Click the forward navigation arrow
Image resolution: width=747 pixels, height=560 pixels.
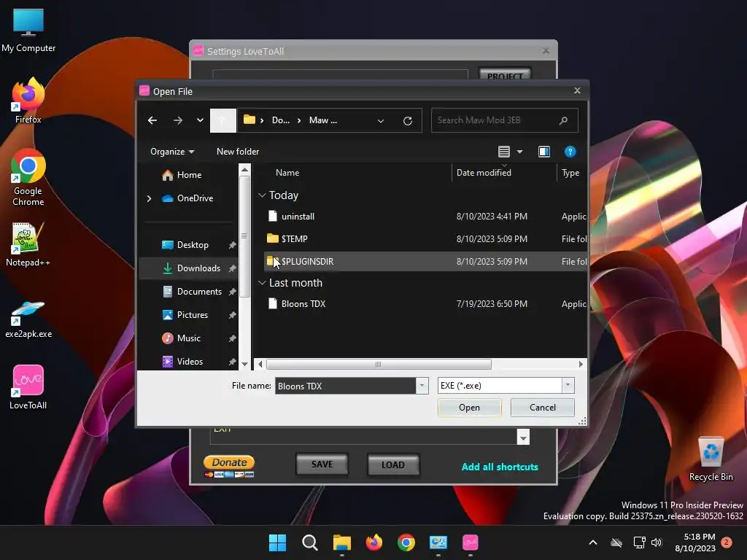point(178,120)
